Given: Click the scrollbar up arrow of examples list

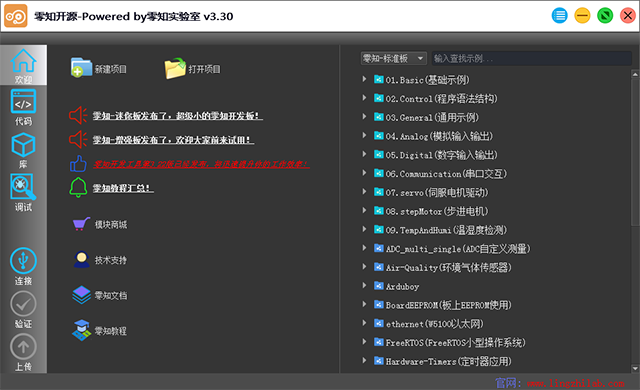Looking at the screenshot, I should (x=635, y=74).
